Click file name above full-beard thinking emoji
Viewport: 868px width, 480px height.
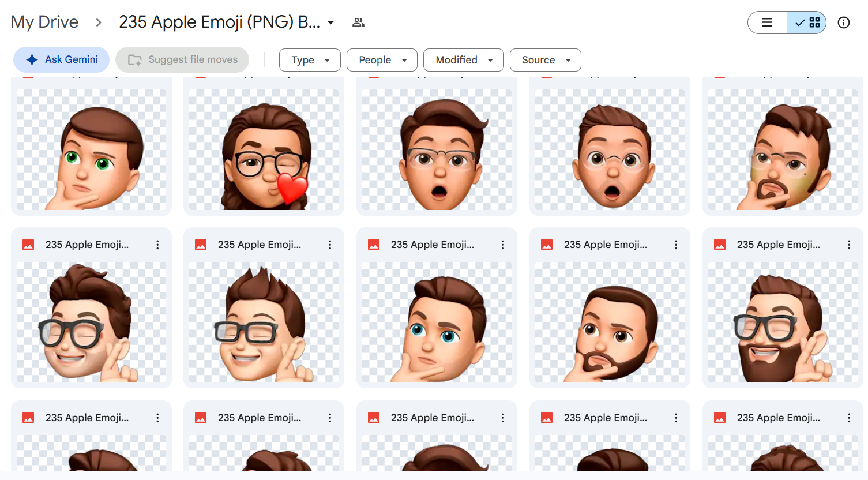(606, 245)
